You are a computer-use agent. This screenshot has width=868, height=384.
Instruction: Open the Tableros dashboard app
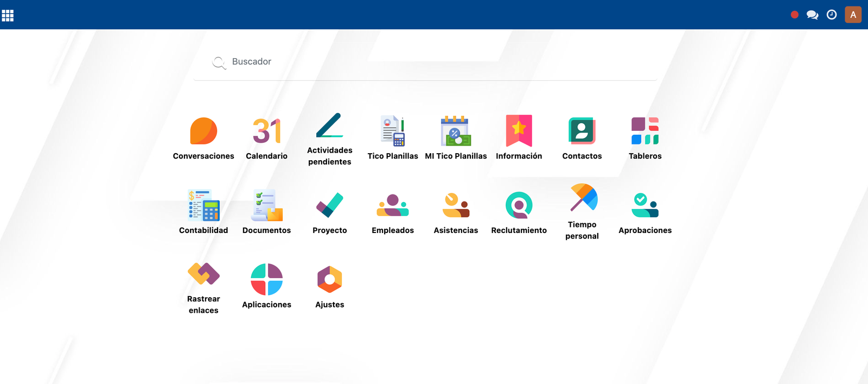tap(645, 131)
